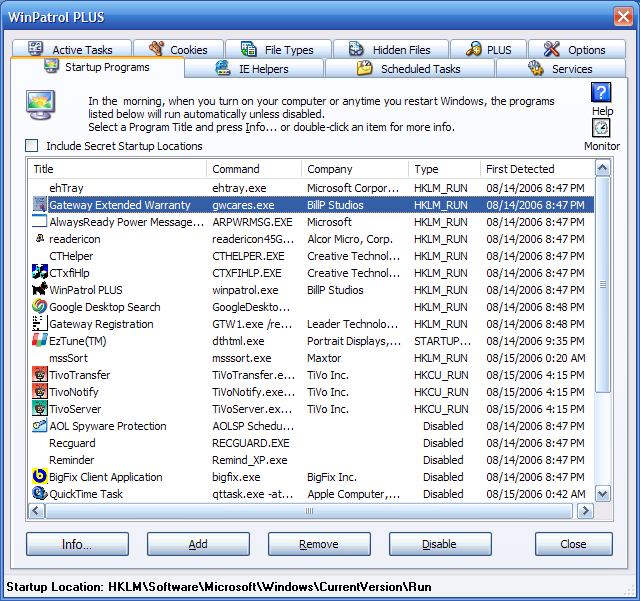This screenshot has width=640, height=601.
Task: Click the AlwaysReady Power Message icon
Action: pyautogui.click(x=40, y=221)
